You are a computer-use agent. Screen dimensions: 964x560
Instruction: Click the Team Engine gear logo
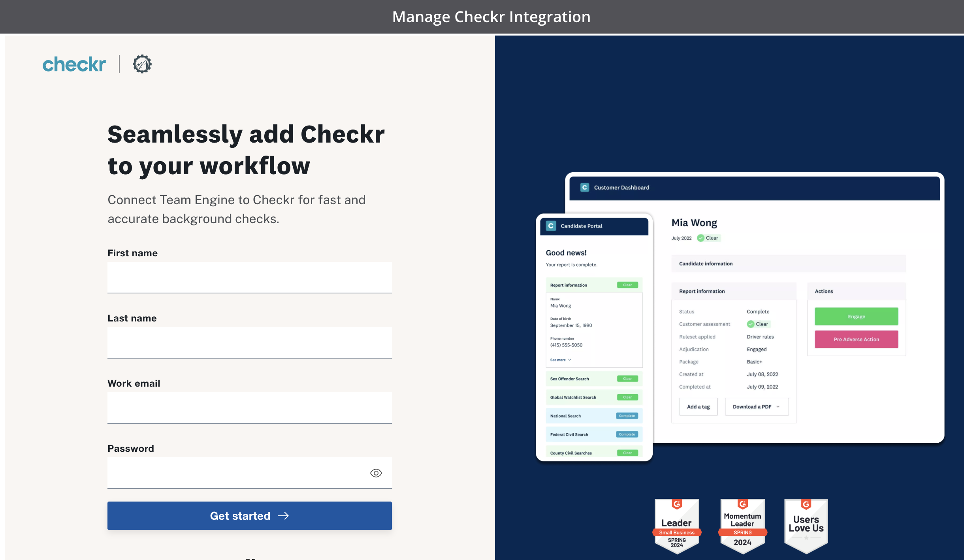142,64
